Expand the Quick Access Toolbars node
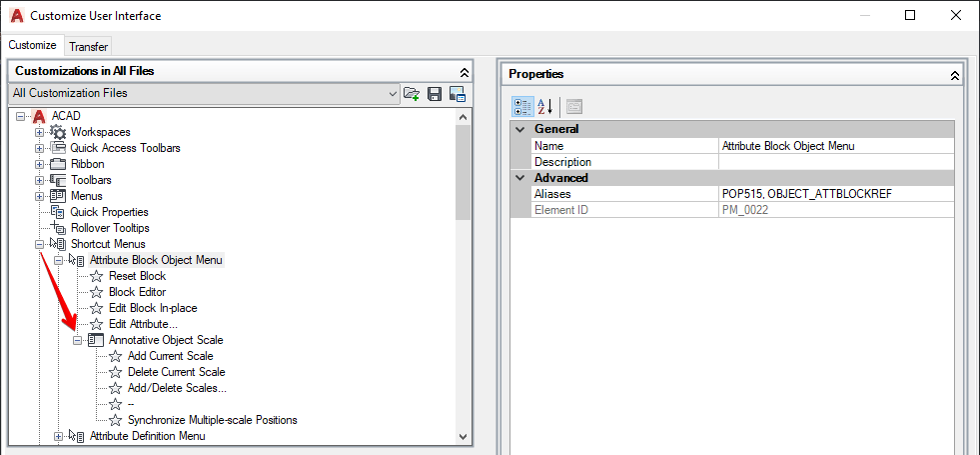The width and height of the screenshot is (980, 455). 39,148
